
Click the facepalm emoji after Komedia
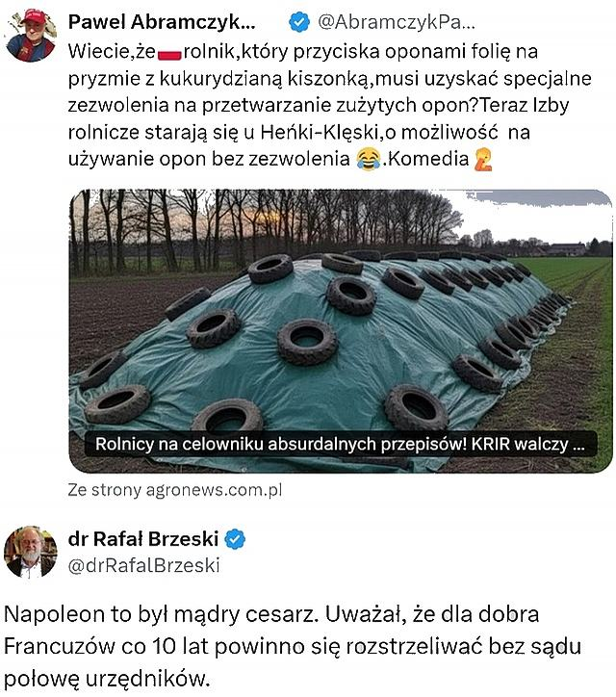(483, 159)
